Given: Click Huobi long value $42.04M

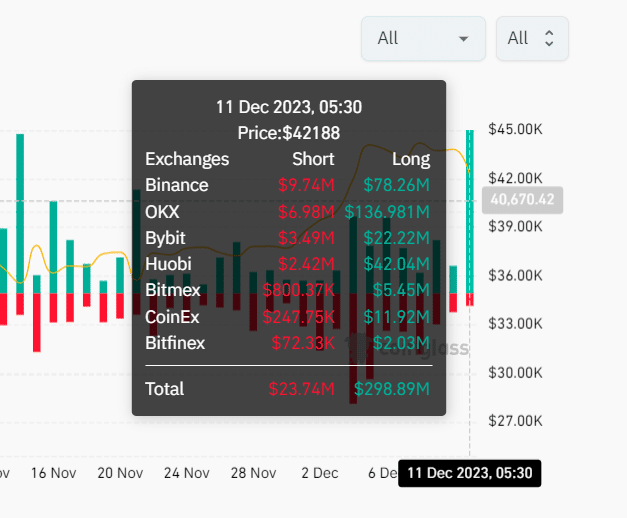Looking at the screenshot, I should coord(396,264).
